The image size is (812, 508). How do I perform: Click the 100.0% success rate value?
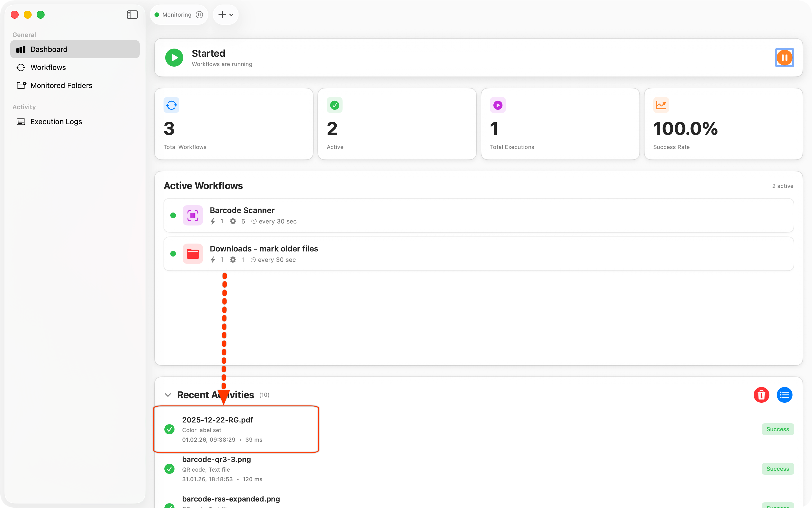[x=685, y=129]
